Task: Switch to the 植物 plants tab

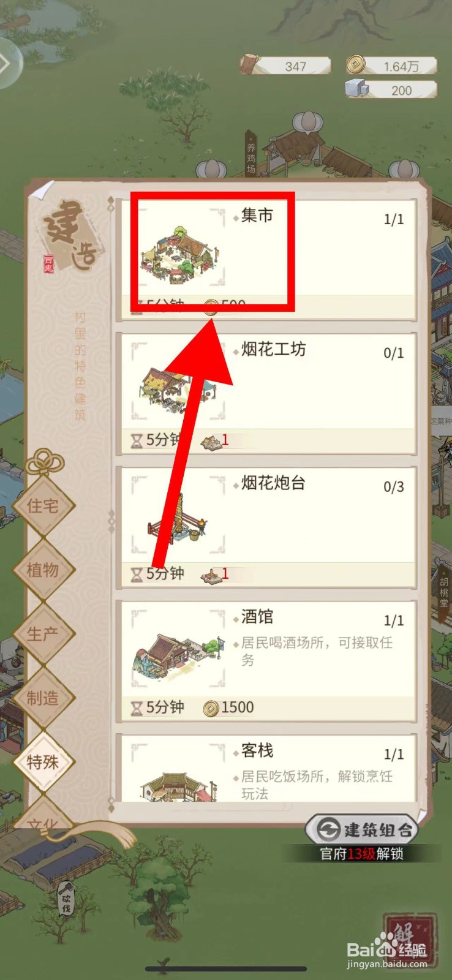Action: [43, 570]
